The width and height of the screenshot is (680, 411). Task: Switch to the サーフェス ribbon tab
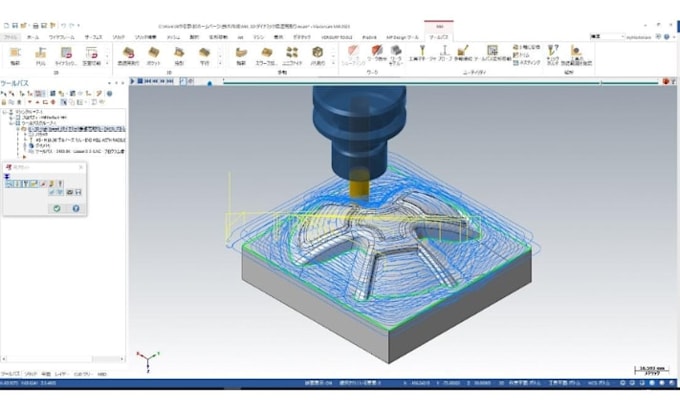(93, 38)
